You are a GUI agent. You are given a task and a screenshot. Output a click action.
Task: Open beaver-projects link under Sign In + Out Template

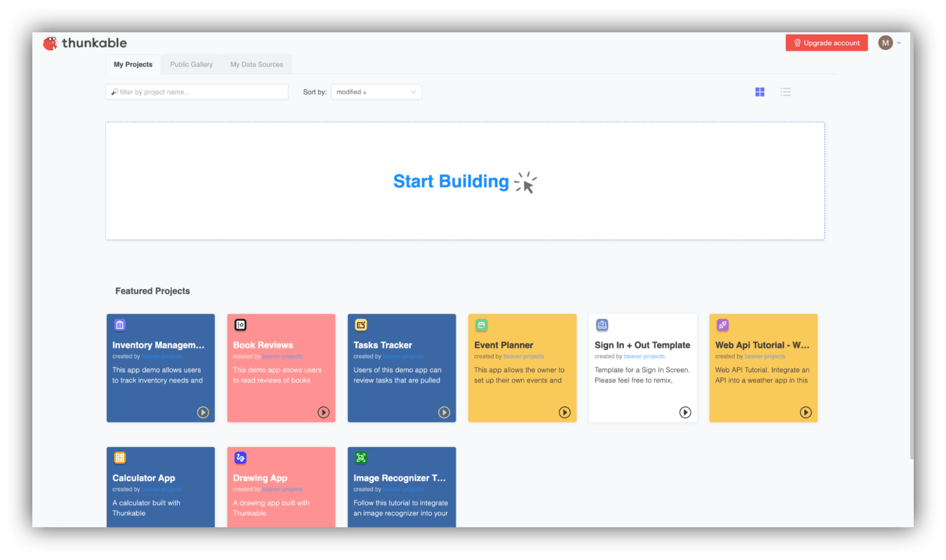coord(644,357)
